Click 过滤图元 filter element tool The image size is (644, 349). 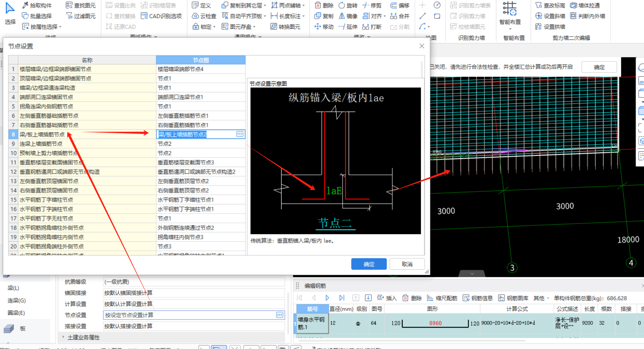point(81,16)
